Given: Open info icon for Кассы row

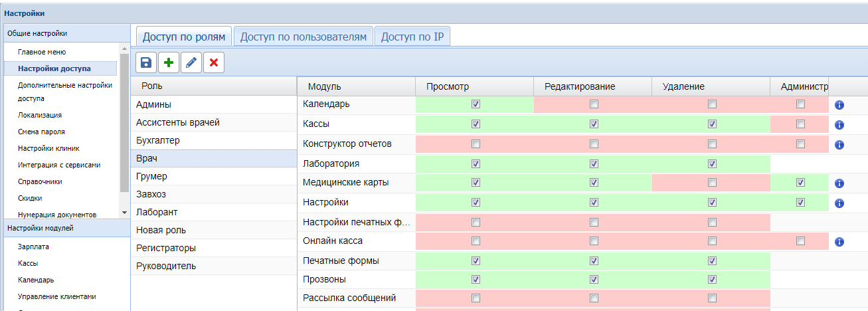Looking at the screenshot, I should pyautogui.click(x=839, y=125).
